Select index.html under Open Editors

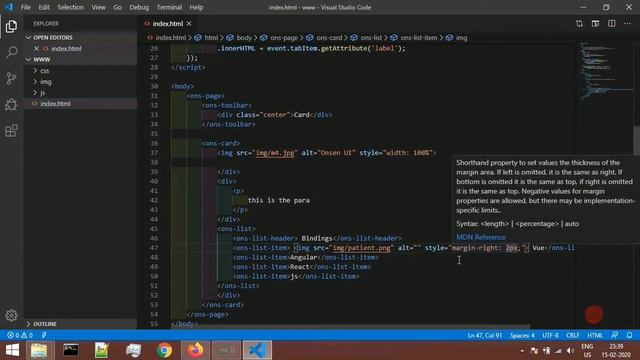(66, 49)
